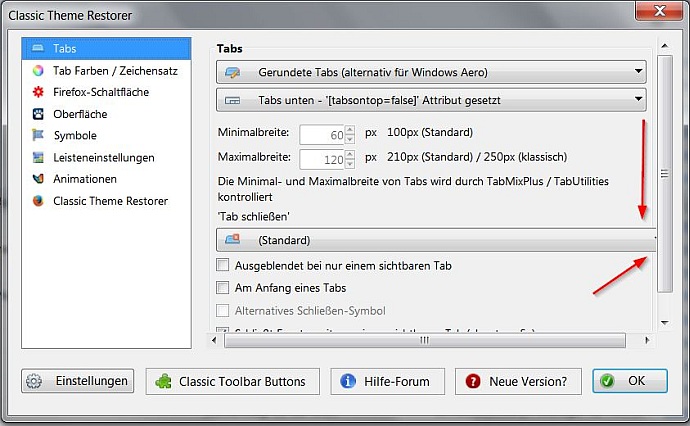Screen dimensions: 690x426
Task: Click the 'Tab schließen' section label
Action: click(x=253, y=217)
